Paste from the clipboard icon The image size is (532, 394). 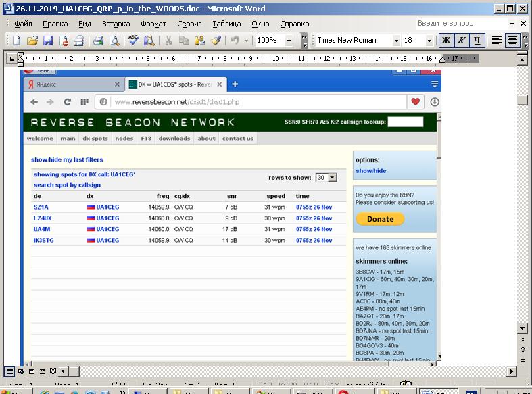[x=200, y=41]
